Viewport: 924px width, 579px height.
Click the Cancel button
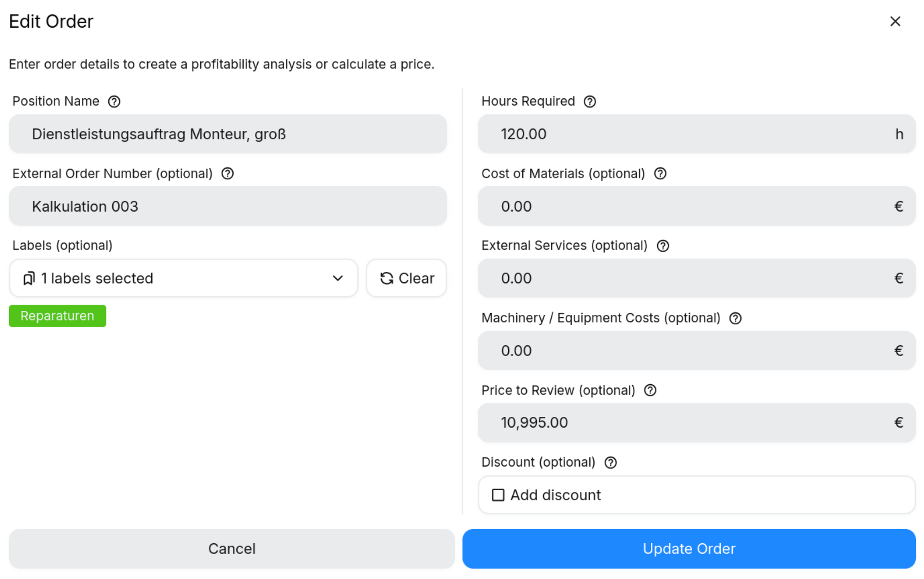(x=232, y=549)
